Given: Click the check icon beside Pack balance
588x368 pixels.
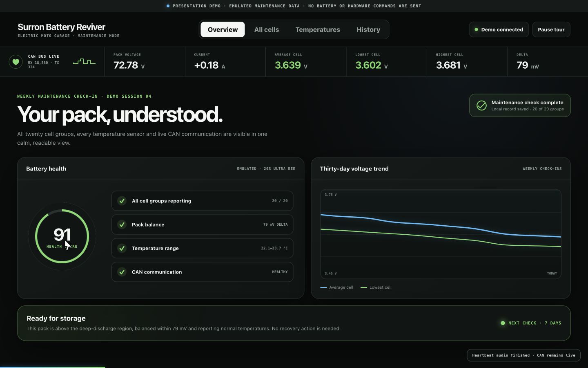Looking at the screenshot, I should [x=122, y=224].
